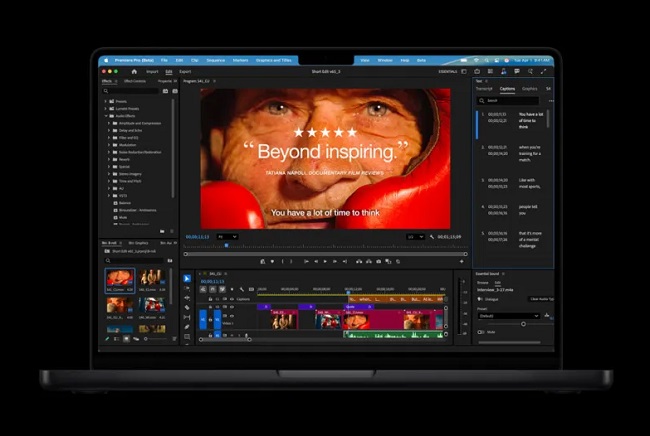The height and width of the screenshot is (436, 650).
Task: Toggle the Mute checkbox in Essential Sound
Action: [479, 332]
